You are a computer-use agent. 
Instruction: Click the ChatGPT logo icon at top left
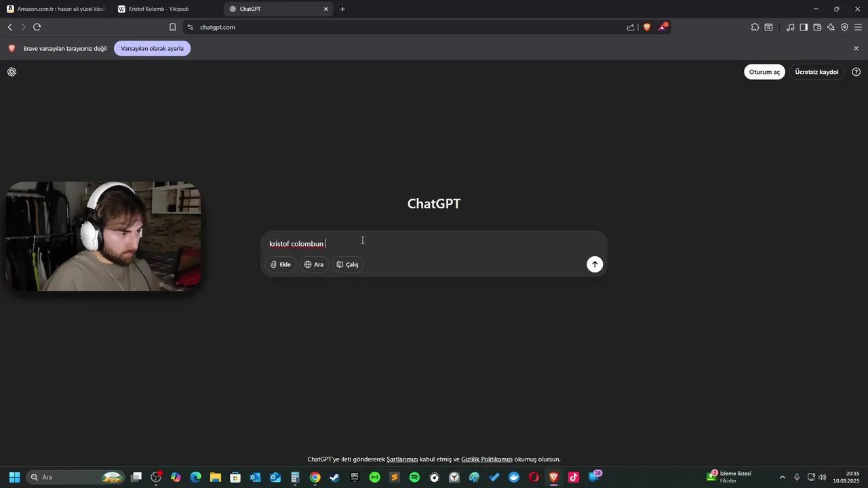(x=12, y=72)
